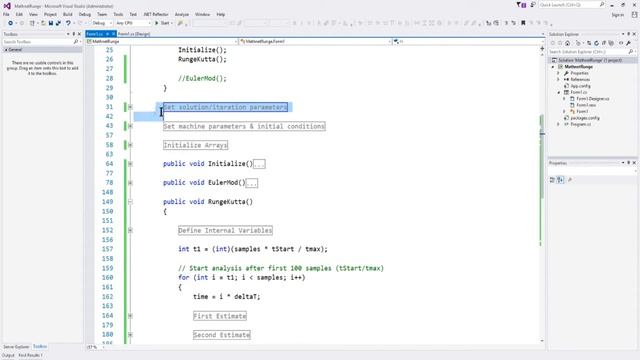The height and width of the screenshot is (360, 640).
Task: Click the Start debugging play button
Action: coord(156,23)
